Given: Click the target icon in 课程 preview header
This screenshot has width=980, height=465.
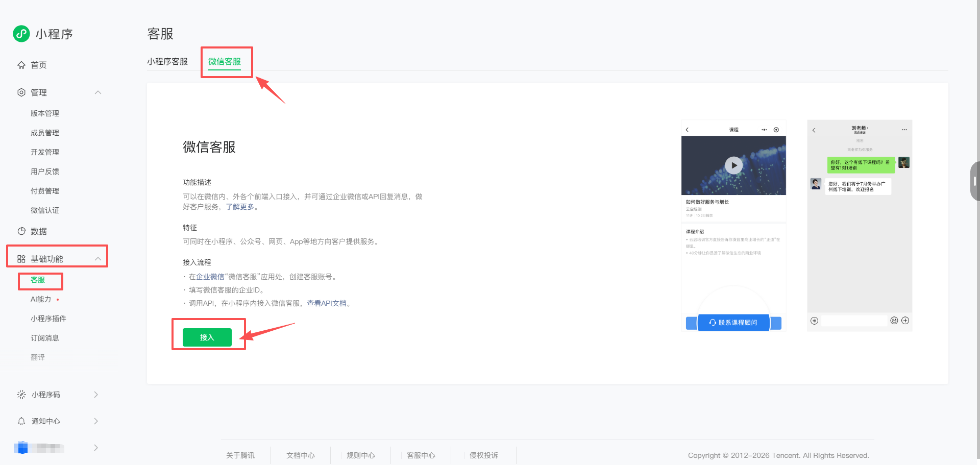Looking at the screenshot, I should [x=776, y=130].
